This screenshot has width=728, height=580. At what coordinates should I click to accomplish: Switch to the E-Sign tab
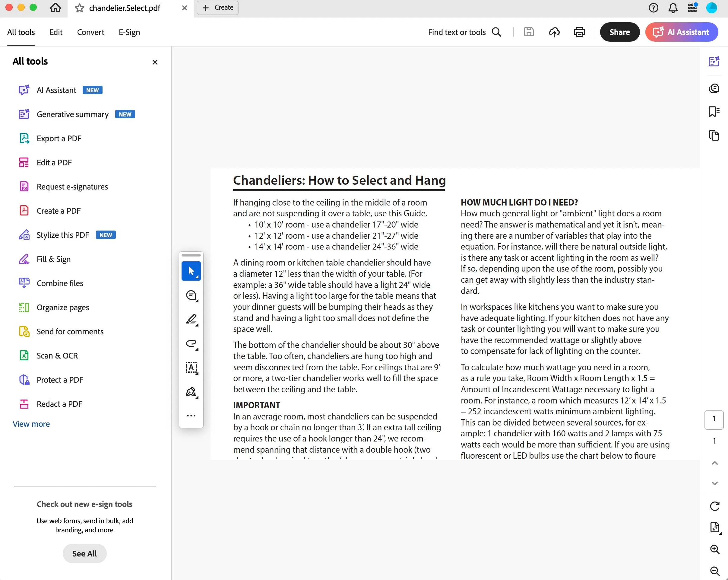(129, 32)
